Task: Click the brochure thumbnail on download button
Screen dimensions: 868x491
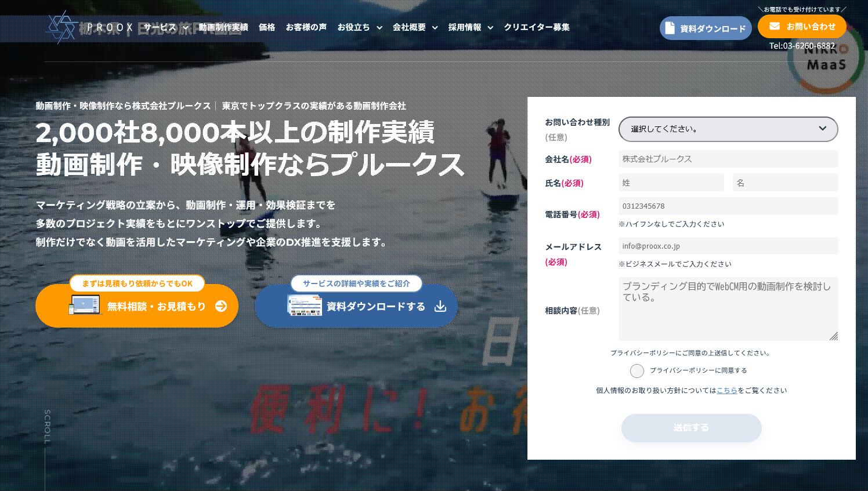Action: 305,305
